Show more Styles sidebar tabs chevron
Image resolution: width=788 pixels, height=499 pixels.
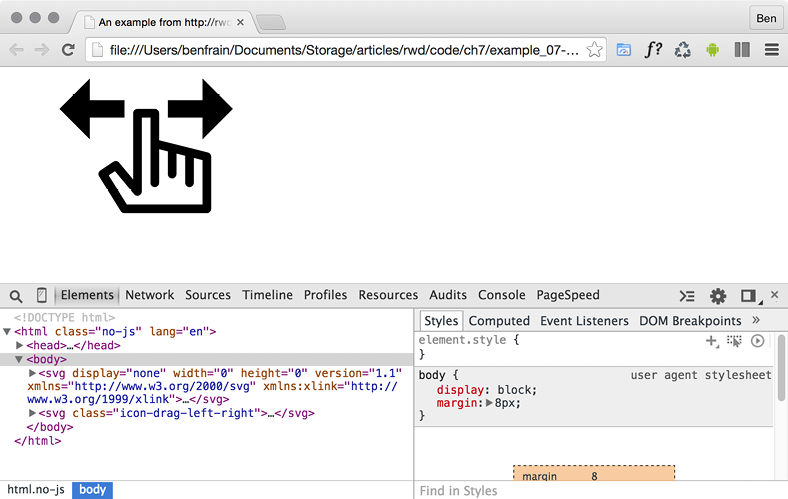tap(756, 321)
